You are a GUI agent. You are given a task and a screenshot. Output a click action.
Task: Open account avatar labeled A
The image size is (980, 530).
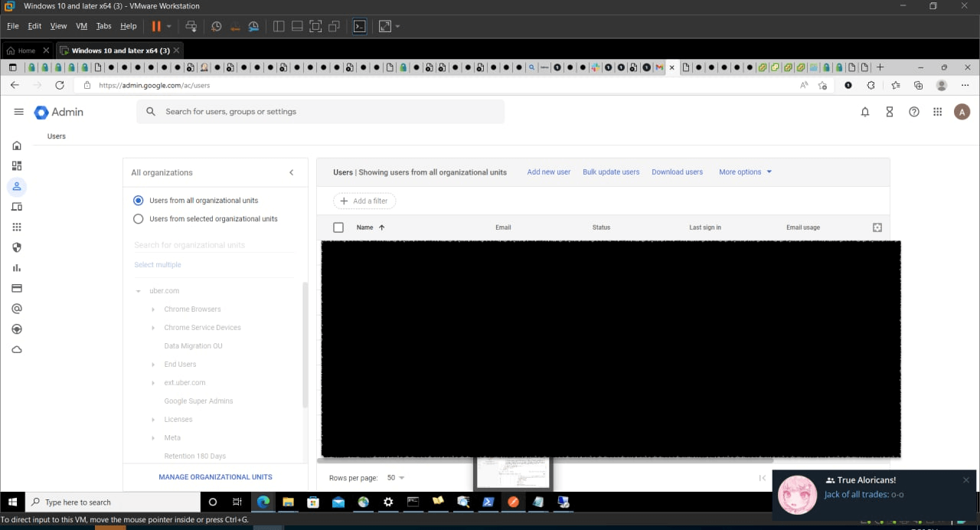[x=962, y=112]
